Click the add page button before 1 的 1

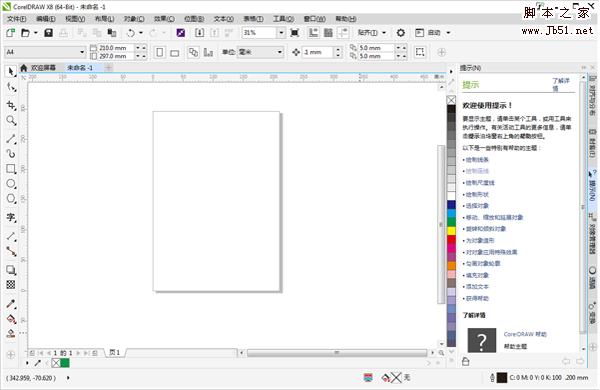(32, 353)
